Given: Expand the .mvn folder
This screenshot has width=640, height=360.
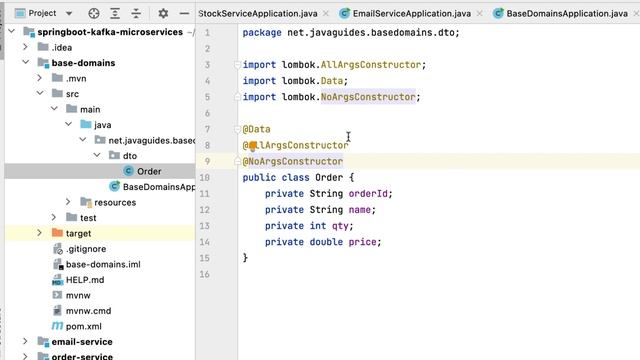Looking at the screenshot, I should 40,78.
